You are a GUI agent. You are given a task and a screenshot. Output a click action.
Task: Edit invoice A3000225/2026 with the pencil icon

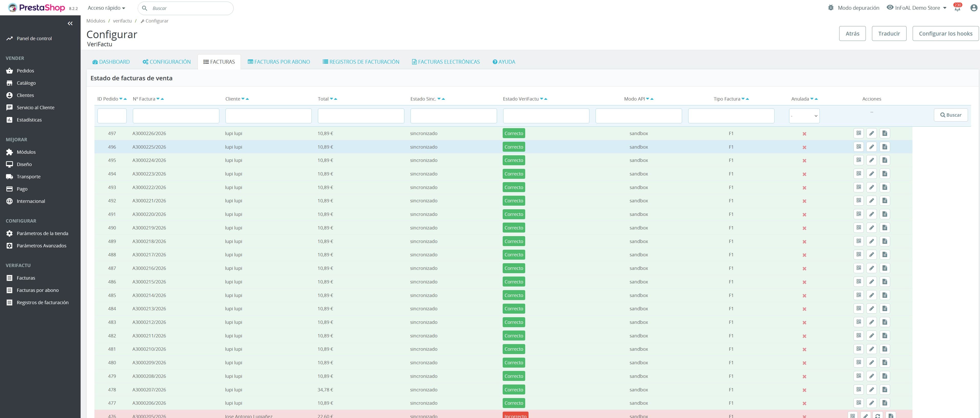click(872, 146)
